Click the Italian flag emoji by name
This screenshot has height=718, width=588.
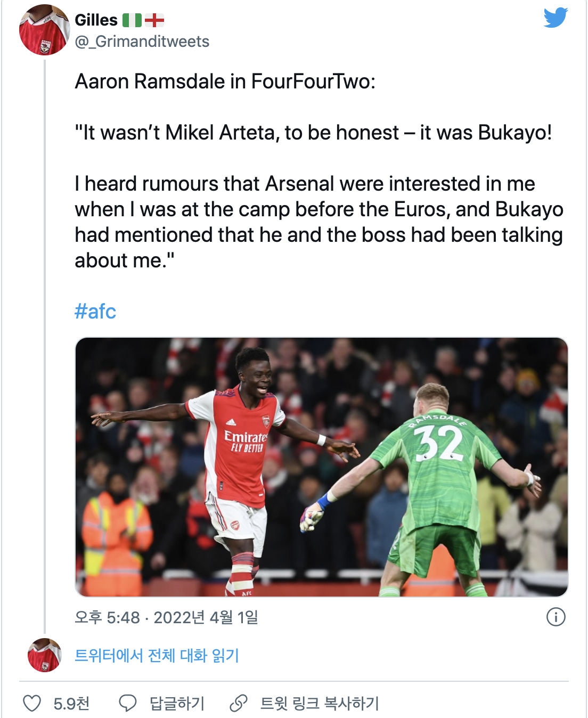132,20
